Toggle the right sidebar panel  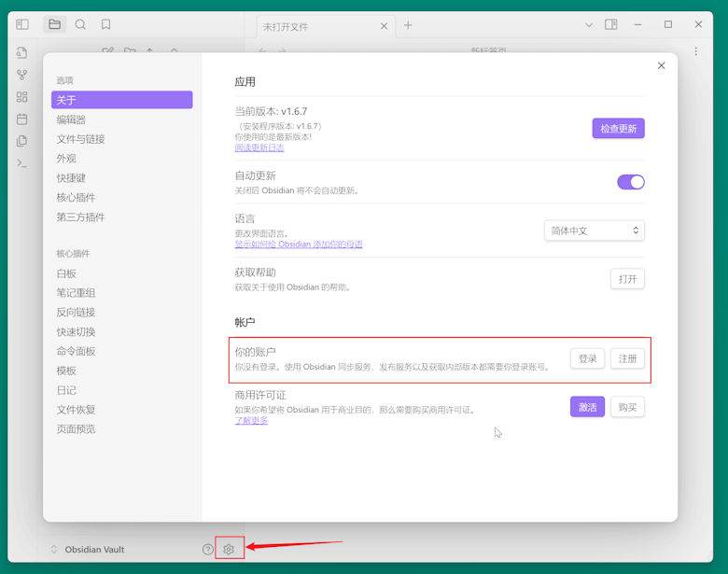point(611,25)
